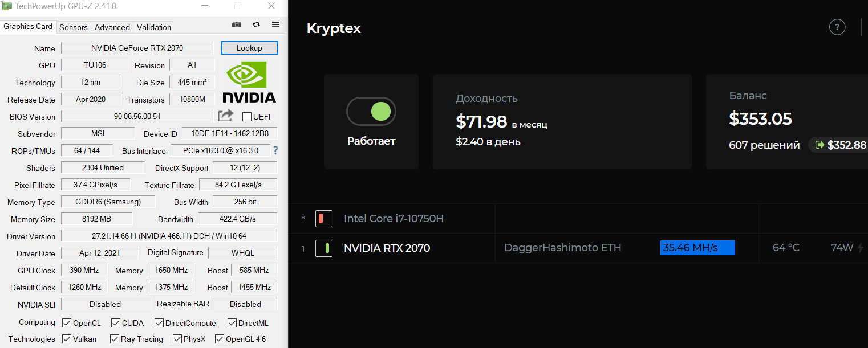
Task: Click the ROPs/TMUs field showing 64 / 144
Action: click(x=87, y=150)
